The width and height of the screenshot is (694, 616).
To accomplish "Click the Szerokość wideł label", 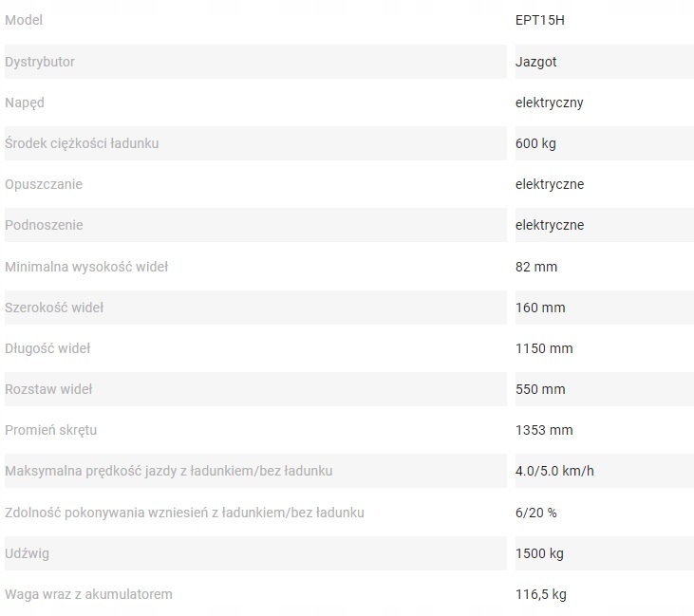I will click(x=54, y=308).
